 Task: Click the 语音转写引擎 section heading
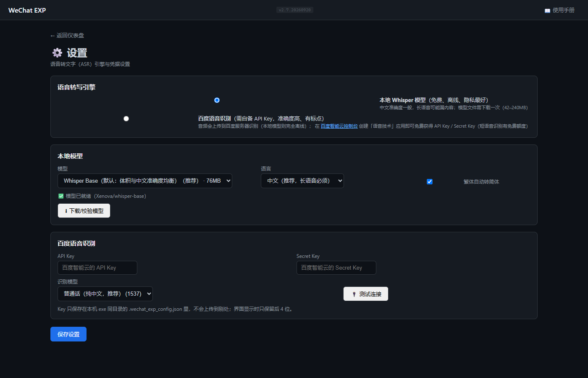tap(76, 87)
